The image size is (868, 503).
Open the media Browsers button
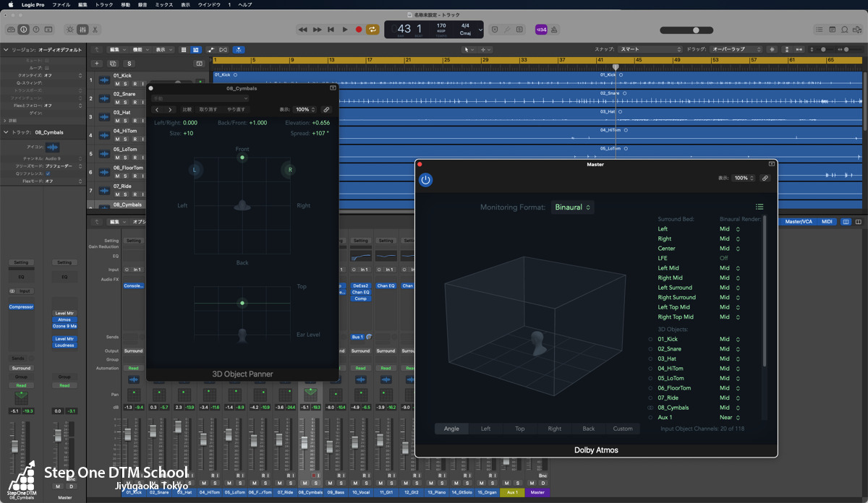pyautogui.click(x=856, y=30)
